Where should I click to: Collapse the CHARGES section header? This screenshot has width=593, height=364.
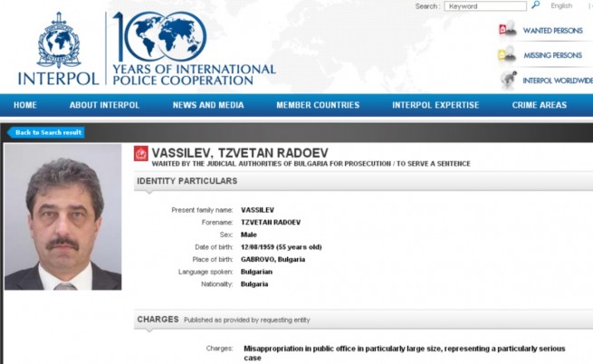point(363,320)
